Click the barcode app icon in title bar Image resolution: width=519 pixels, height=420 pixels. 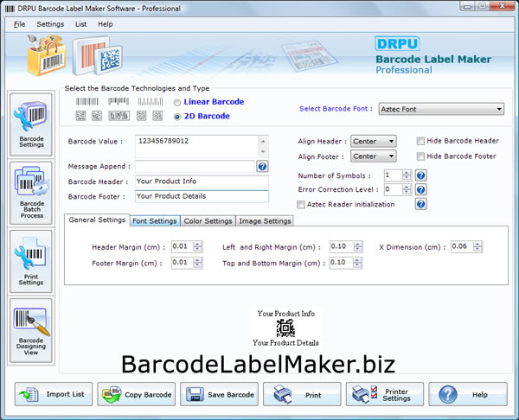pos(10,9)
